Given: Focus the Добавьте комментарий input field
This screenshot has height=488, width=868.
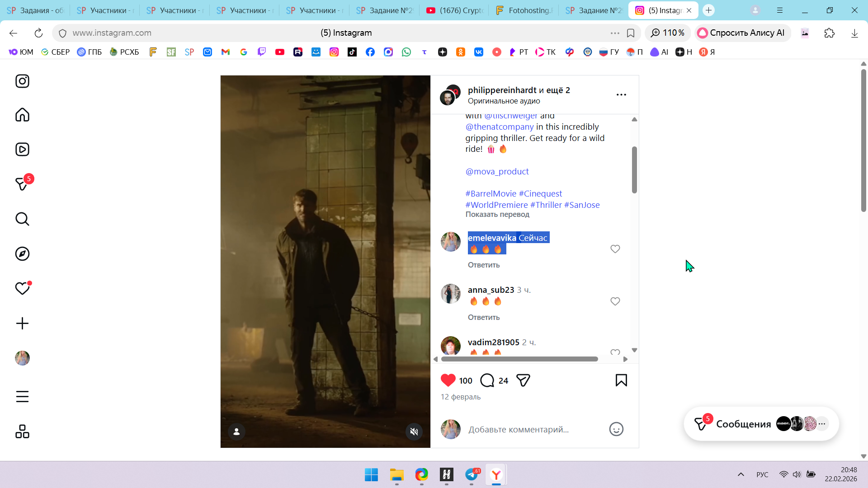Looking at the screenshot, I should click(x=518, y=430).
